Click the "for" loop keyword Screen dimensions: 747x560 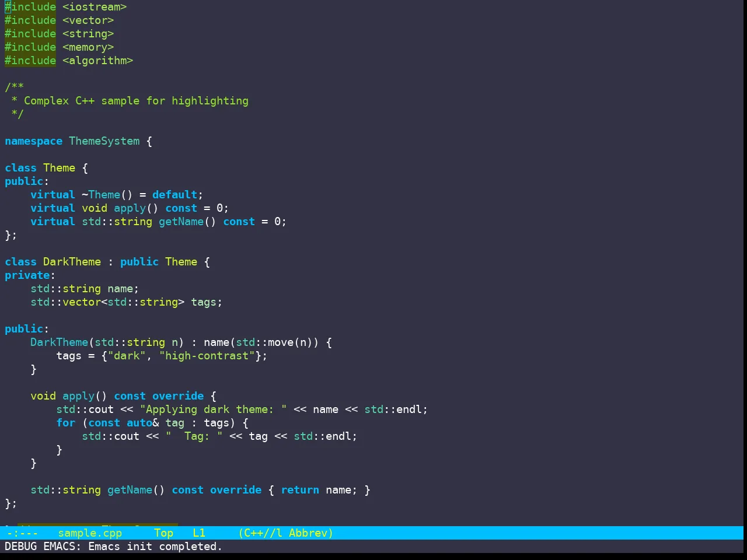click(65, 423)
